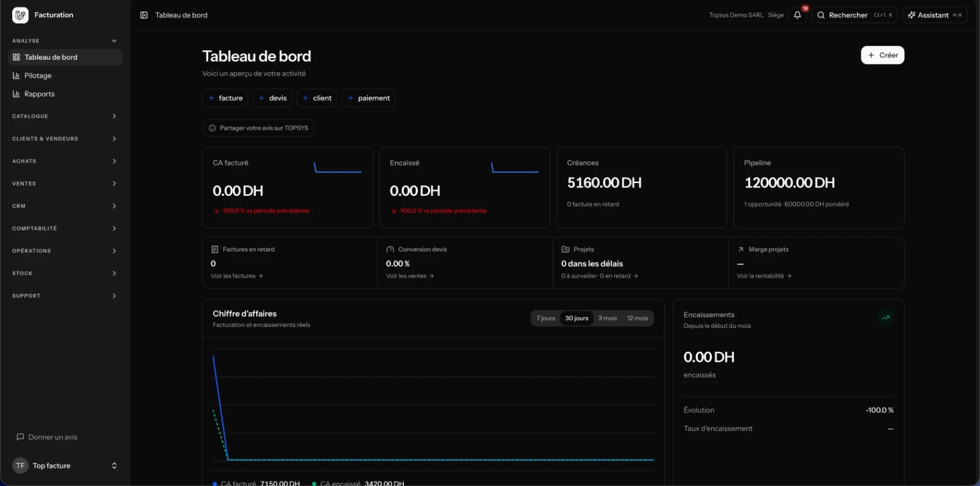
Task: Collapse the Analyse section chevron
Action: pos(114,41)
